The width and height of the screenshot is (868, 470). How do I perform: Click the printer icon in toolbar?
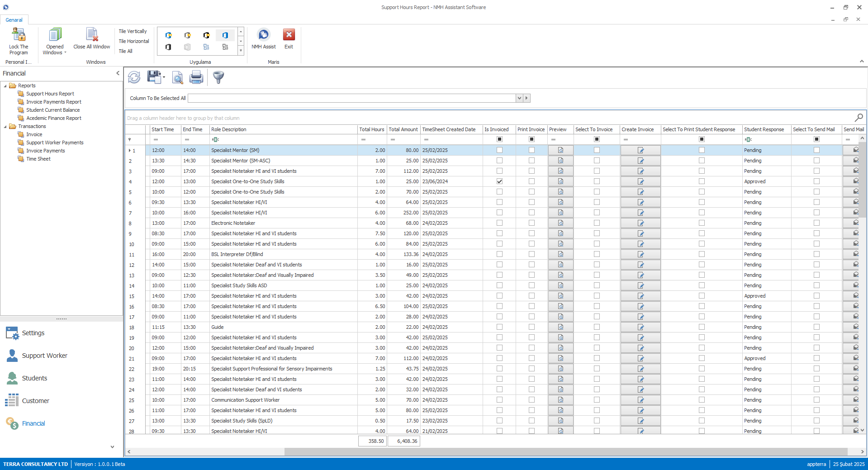(196, 77)
